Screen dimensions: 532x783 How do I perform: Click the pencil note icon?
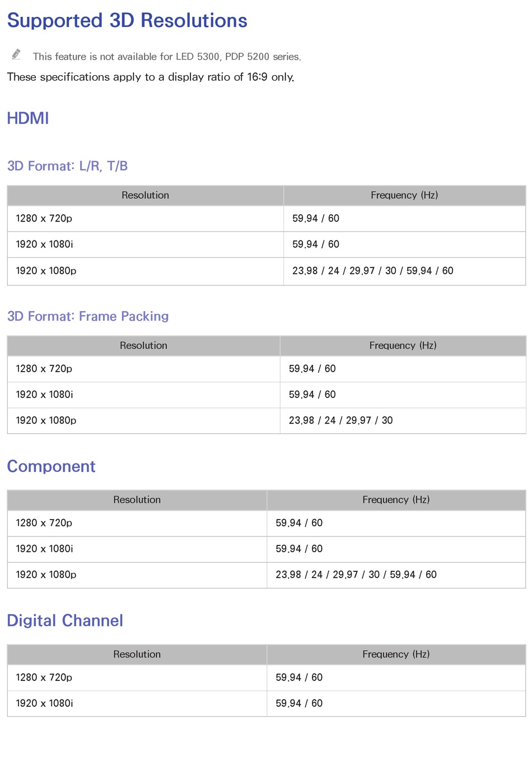point(16,54)
